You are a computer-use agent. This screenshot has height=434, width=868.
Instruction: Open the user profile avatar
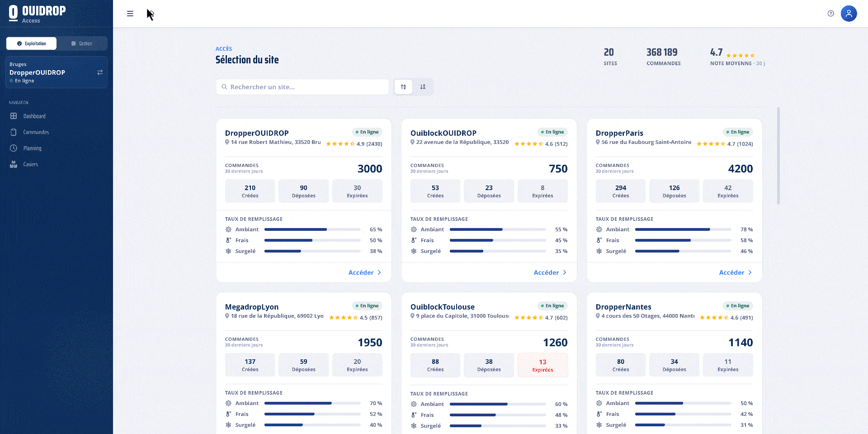849,14
